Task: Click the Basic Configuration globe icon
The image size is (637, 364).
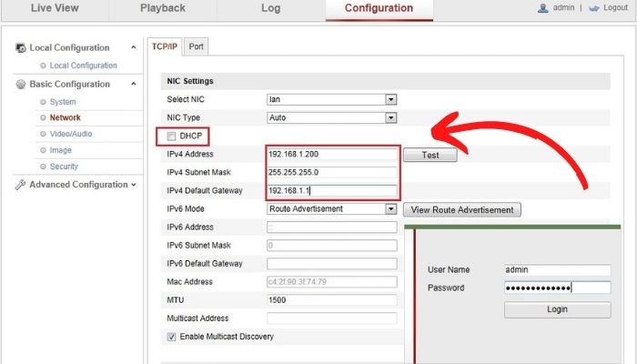Action: [x=20, y=84]
